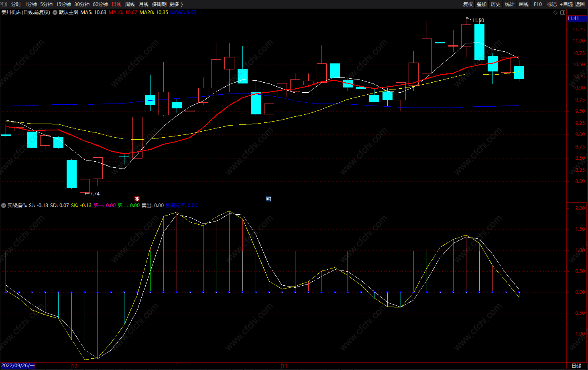Click the 统计 statistics button
The height and width of the screenshot is (370, 588).
[x=510, y=4]
